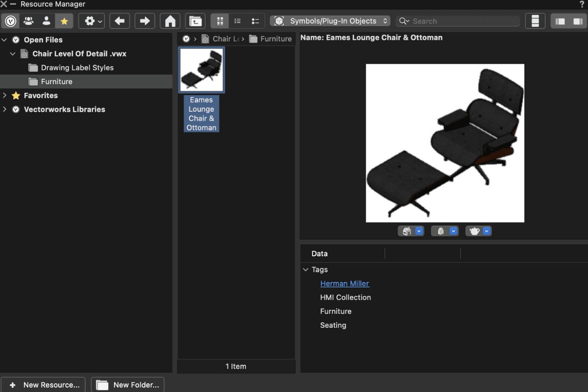Hide the preview pane with the right panel icon
The height and width of the screenshot is (392, 588).
coord(577,21)
